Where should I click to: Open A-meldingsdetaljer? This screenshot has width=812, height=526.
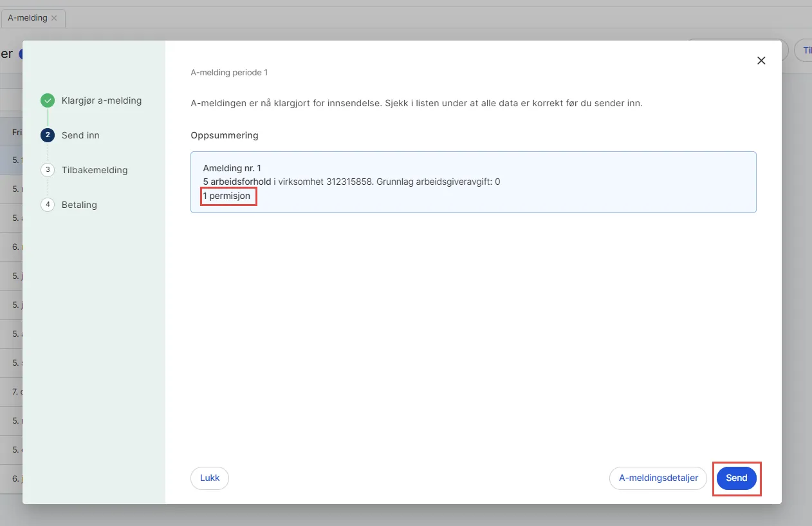[x=658, y=478]
